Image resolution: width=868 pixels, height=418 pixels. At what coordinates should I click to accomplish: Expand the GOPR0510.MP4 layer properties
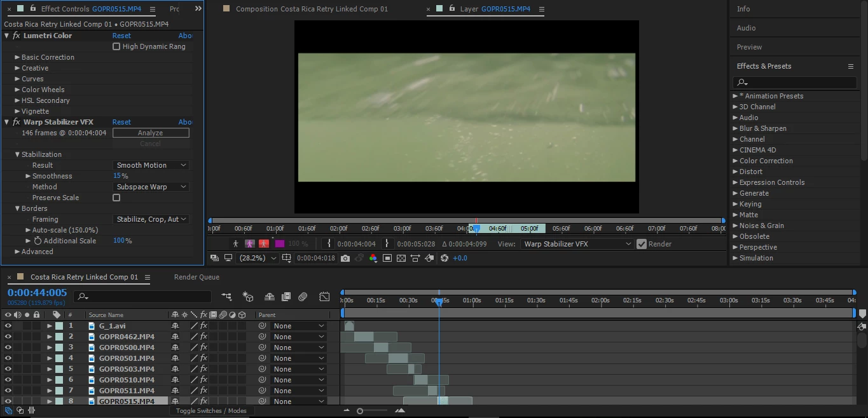coord(50,380)
